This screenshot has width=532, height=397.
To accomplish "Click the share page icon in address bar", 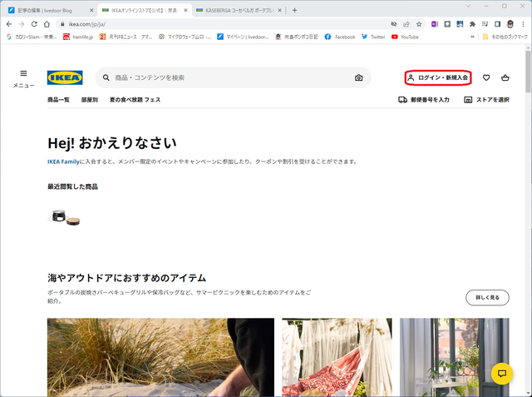I will point(406,24).
